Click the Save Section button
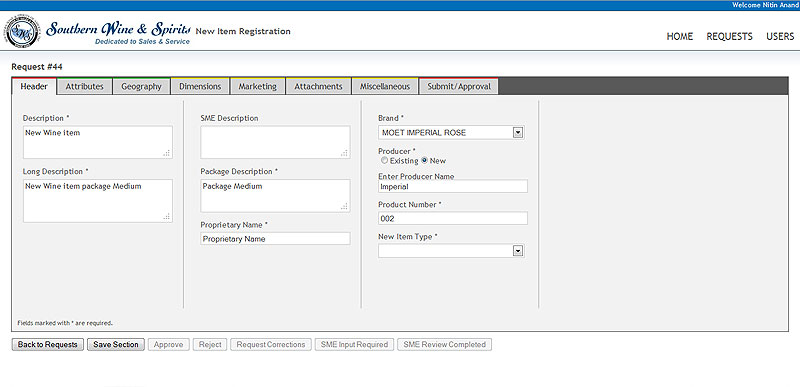The height and width of the screenshot is (387, 800). pyautogui.click(x=116, y=345)
